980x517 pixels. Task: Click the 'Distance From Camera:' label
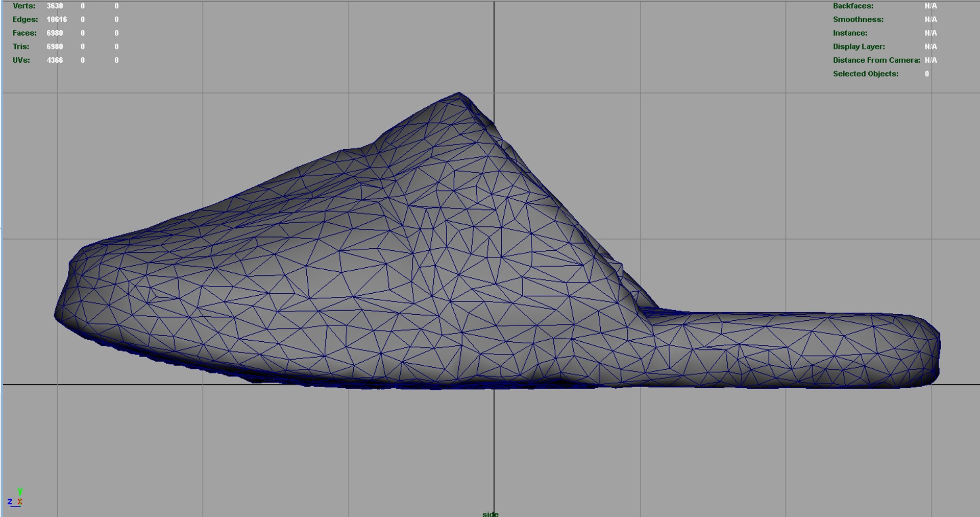tap(876, 60)
